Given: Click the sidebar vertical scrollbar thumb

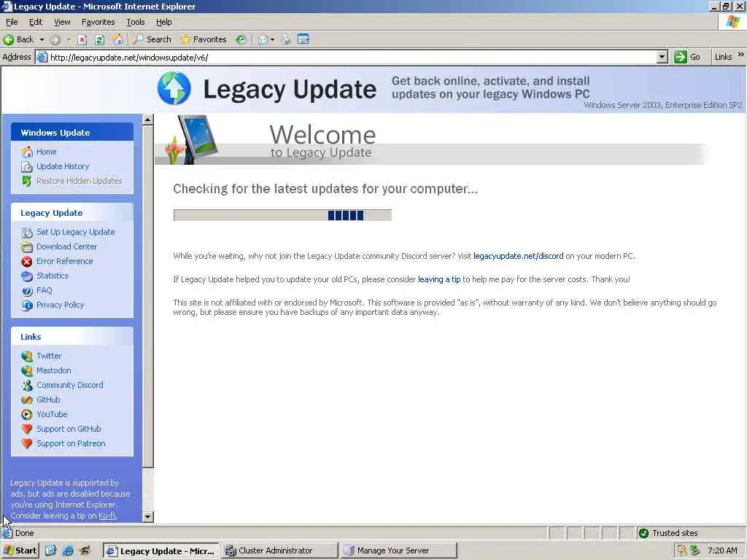Looking at the screenshot, I should pos(147,297).
